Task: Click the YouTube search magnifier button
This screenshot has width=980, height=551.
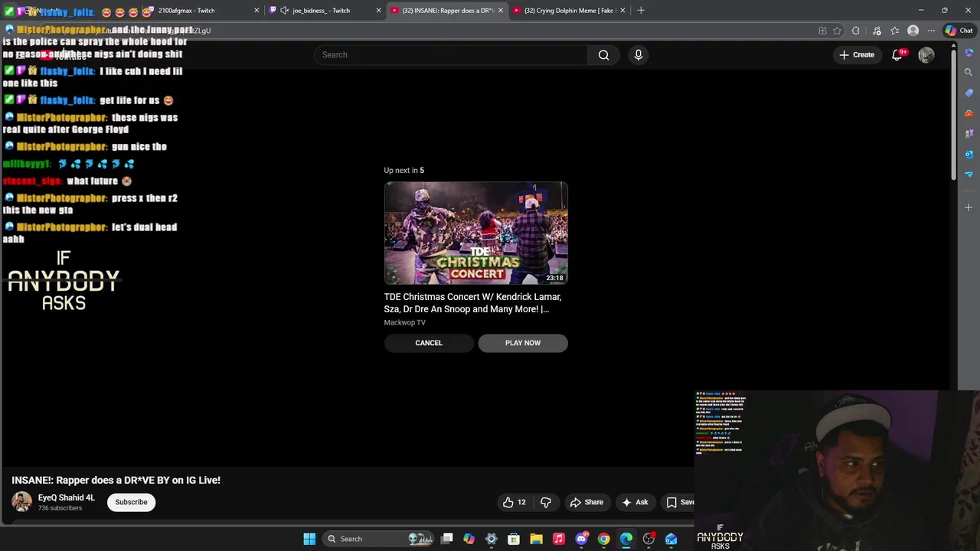Action: point(603,54)
